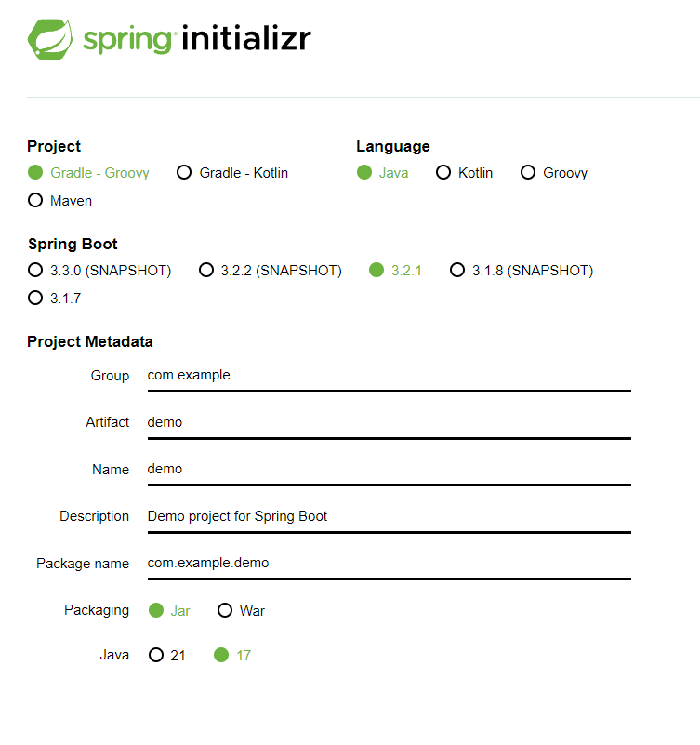Select the Gradle - Groovy project option
Viewport: 700px width, 745px height.
(88, 172)
